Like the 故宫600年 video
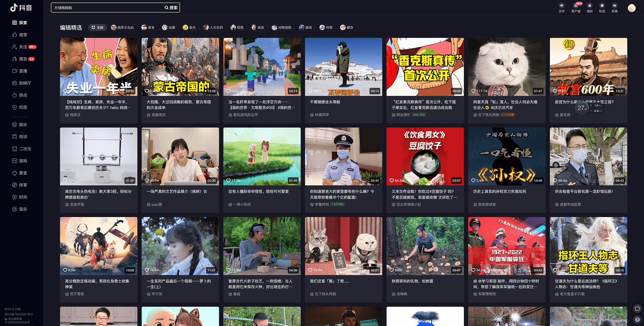This screenshot has height=326, width=644. coord(555,91)
